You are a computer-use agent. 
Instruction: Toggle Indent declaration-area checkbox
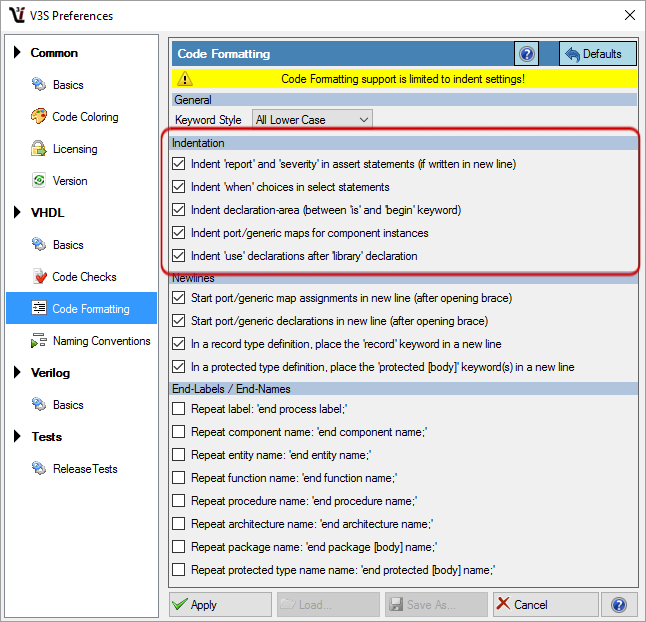(178, 210)
